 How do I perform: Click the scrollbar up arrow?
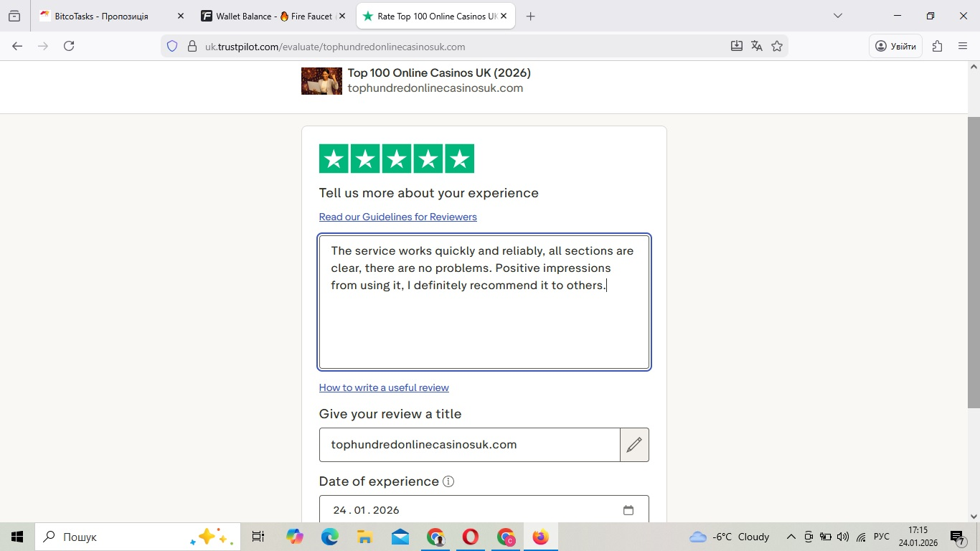coord(974,67)
